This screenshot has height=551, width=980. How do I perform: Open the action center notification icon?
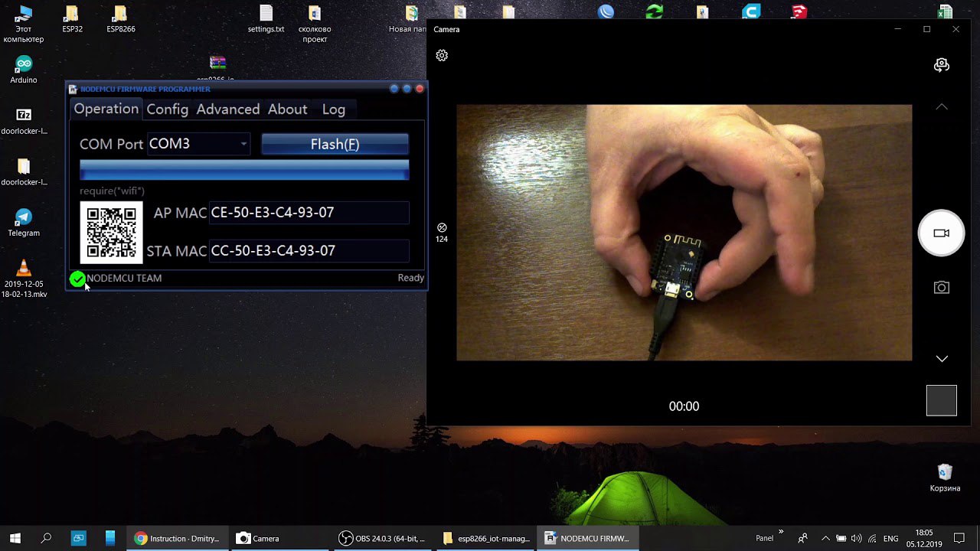959,538
